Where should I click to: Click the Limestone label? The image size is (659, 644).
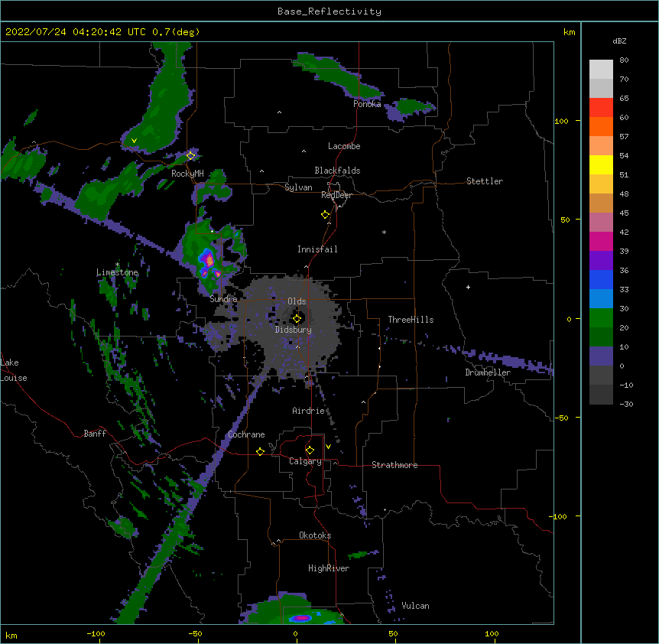tap(117, 272)
